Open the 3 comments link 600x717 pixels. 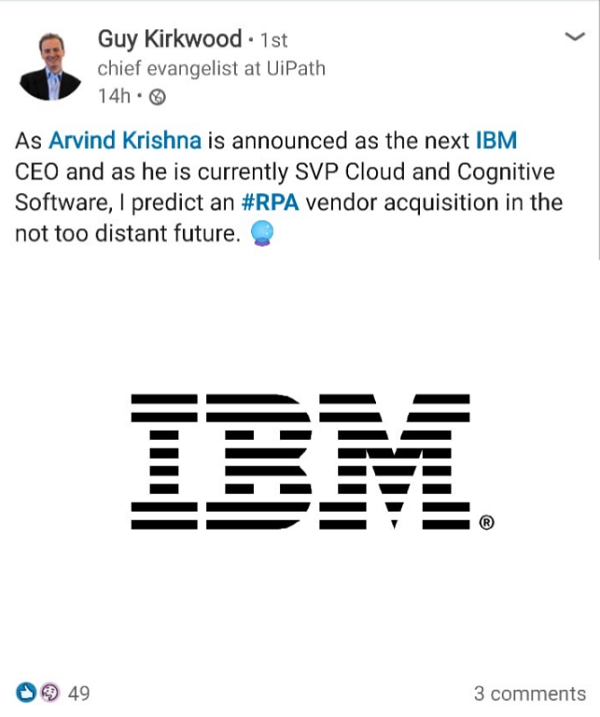coord(530,694)
